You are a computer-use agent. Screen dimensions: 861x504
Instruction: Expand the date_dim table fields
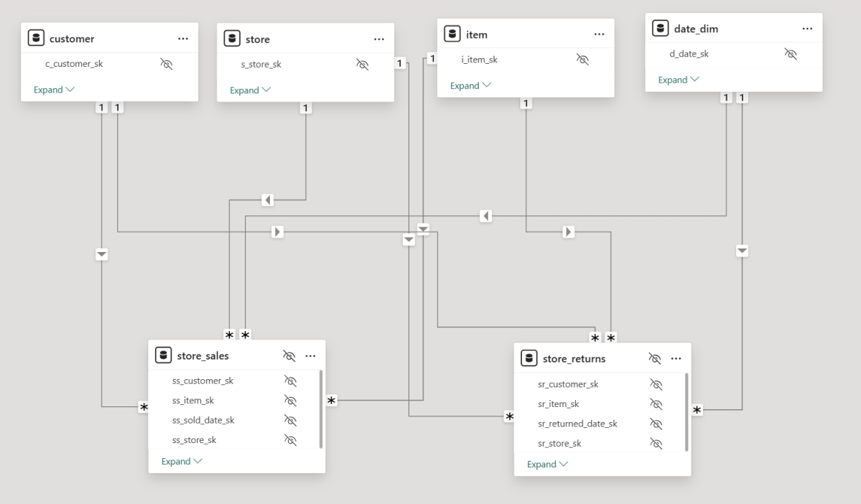point(679,80)
